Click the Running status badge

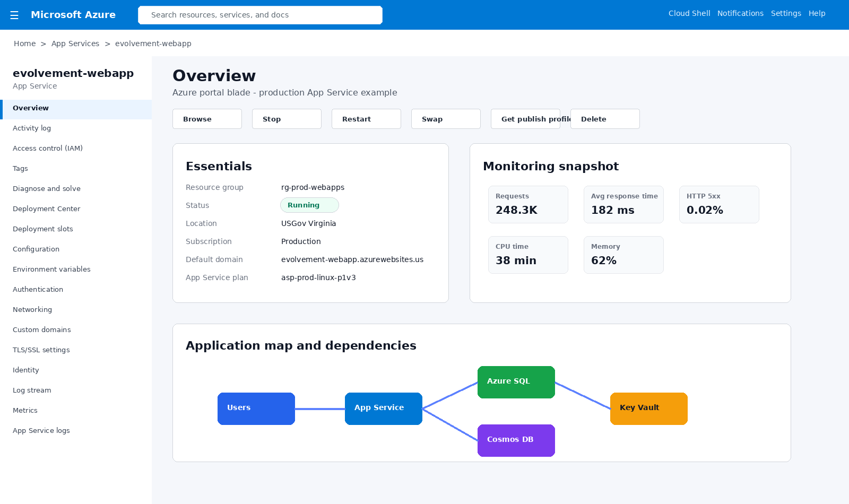coord(309,205)
